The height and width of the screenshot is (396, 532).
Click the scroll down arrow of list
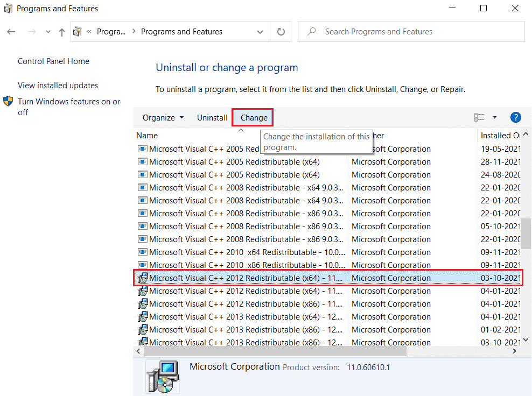tap(526, 340)
